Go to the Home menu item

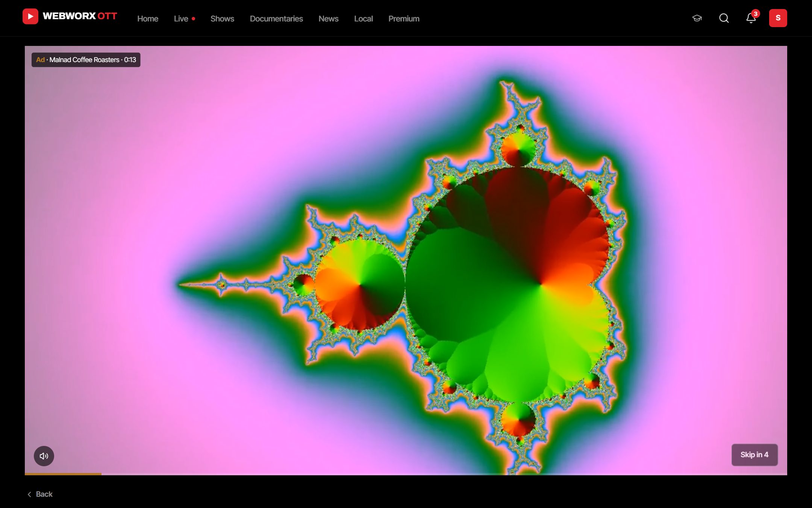pyautogui.click(x=148, y=18)
